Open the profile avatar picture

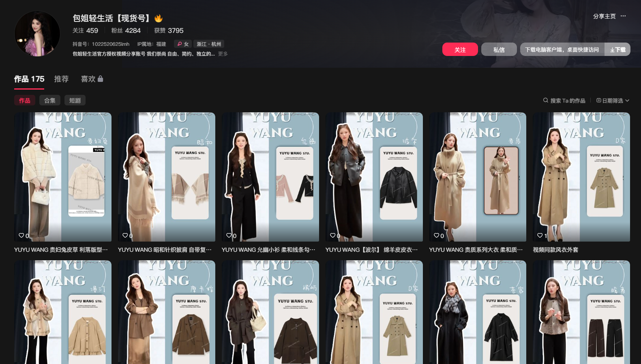pos(37,34)
